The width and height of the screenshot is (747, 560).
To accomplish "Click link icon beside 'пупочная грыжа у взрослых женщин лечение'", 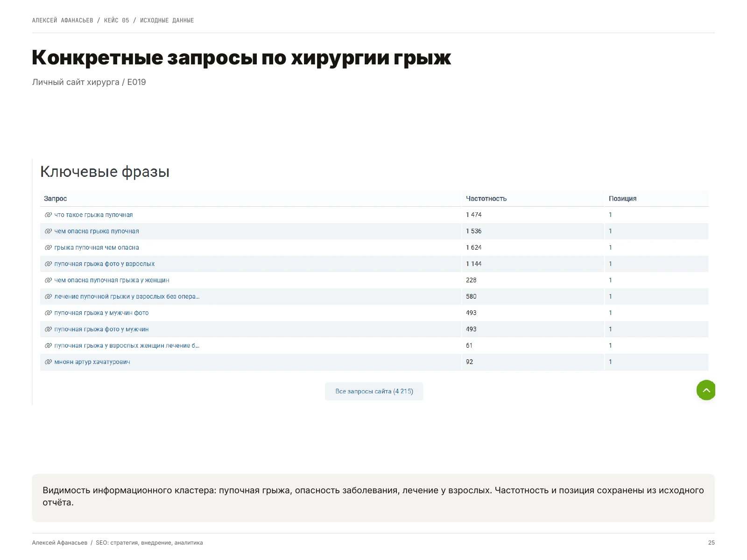I will (48, 345).
